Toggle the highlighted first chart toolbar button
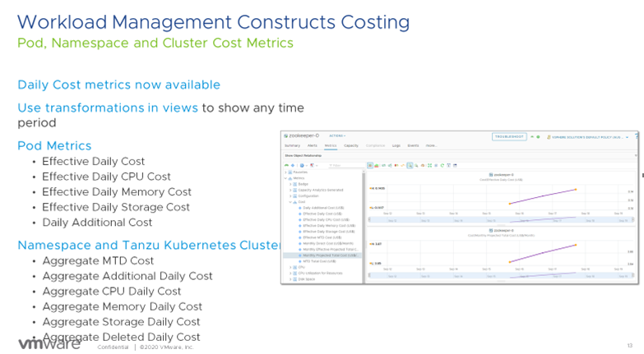 pos(370,165)
